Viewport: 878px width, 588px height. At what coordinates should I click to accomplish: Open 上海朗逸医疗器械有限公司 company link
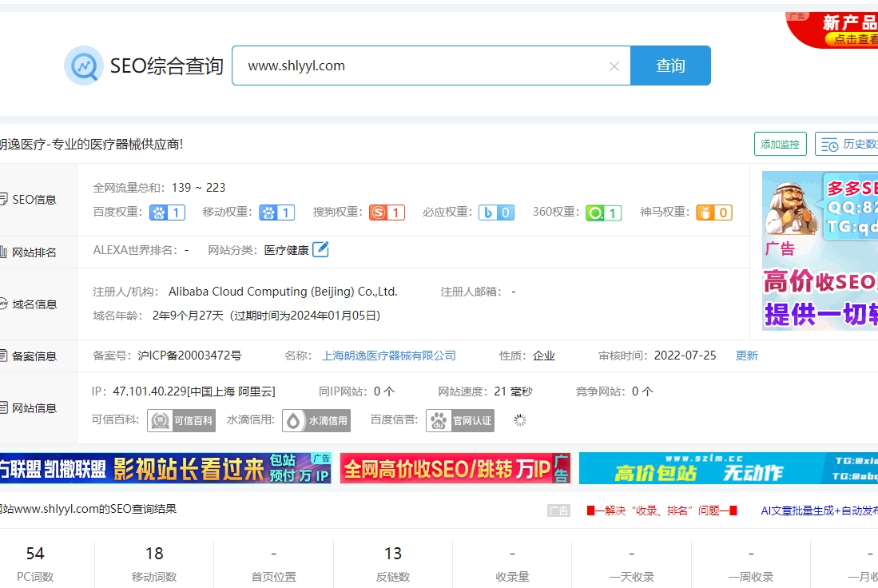point(388,356)
